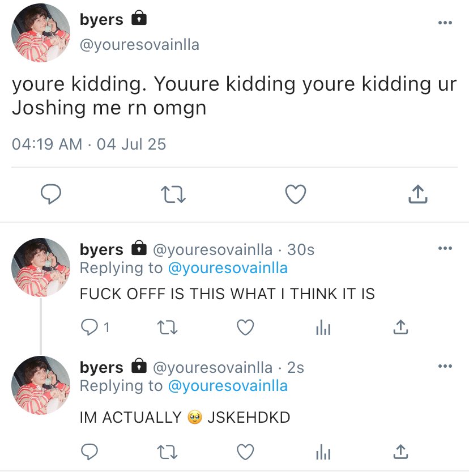Screen dimensions: 469x476
Task: View analytics for the 'FUCK OFFF' tweet
Action: [323, 327]
